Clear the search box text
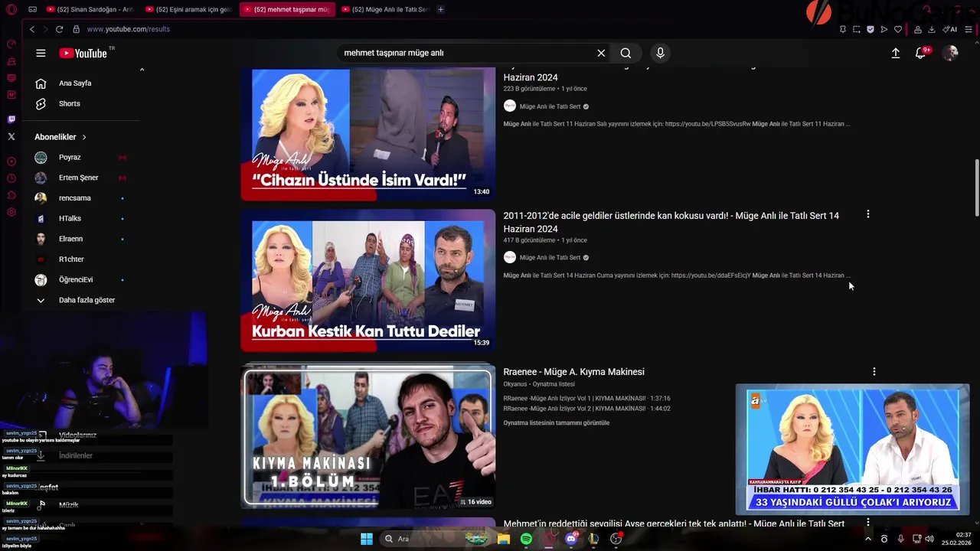The height and width of the screenshot is (551, 980). [x=601, y=53]
